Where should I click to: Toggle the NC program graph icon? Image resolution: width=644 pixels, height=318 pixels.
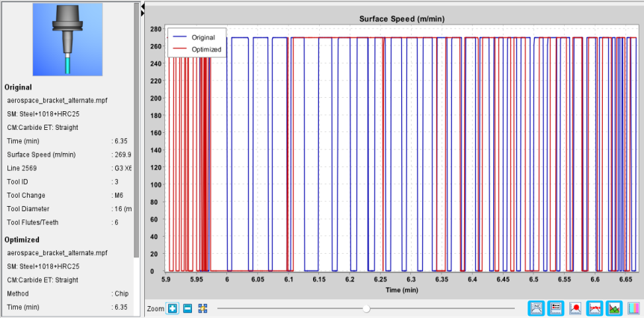coord(536,308)
